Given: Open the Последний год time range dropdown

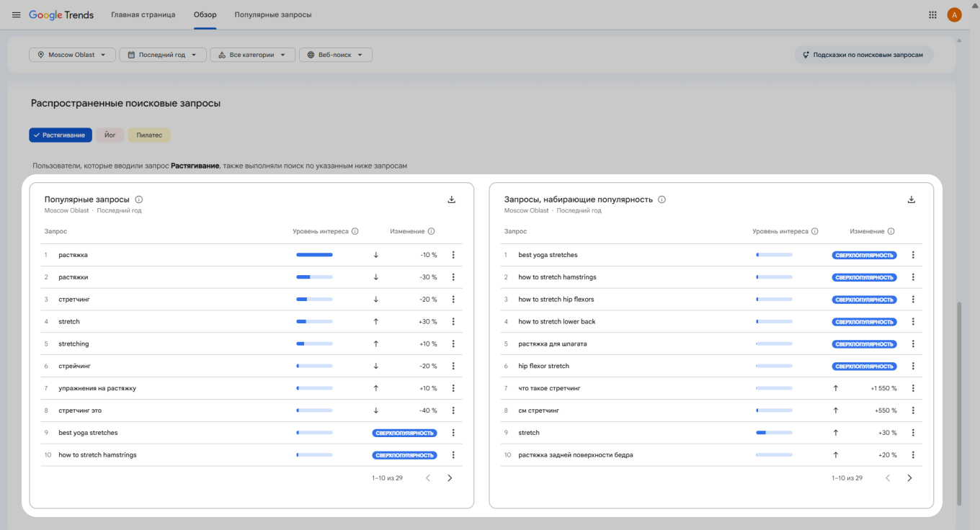Looking at the screenshot, I should click(x=163, y=55).
